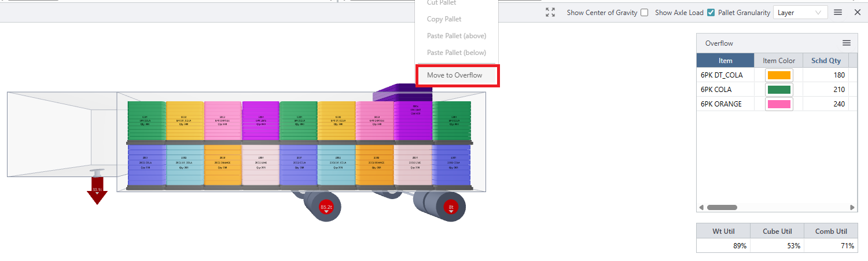Image resolution: width=868 pixels, height=261 pixels.
Task: Sort by the Schd Qty column header
Action: tap(826, 61)
